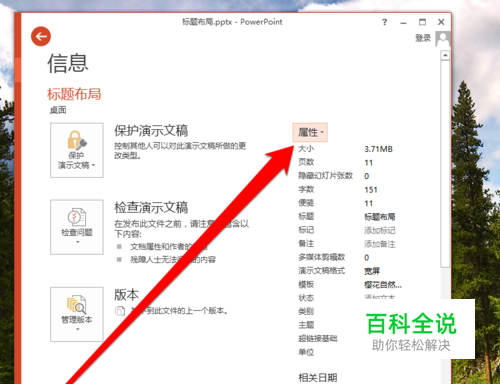The image size is (500, 384).
Task: Click the 151 word count value
Action: [x=371, y=190]
